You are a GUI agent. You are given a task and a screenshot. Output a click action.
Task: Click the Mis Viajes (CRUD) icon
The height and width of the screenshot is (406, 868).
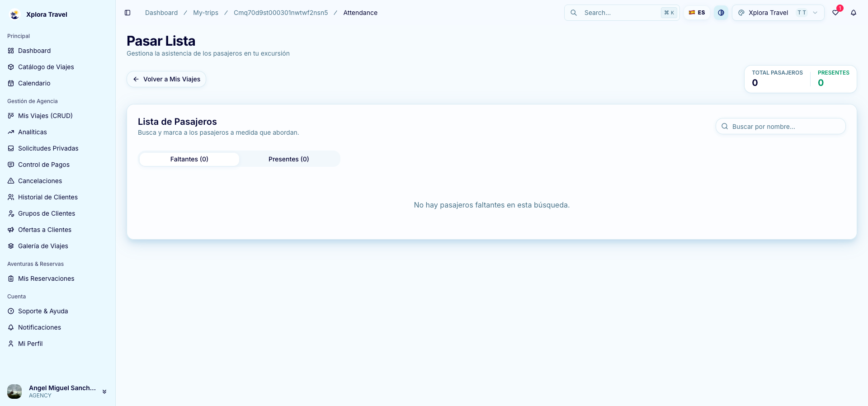click(x=11, y=116)
